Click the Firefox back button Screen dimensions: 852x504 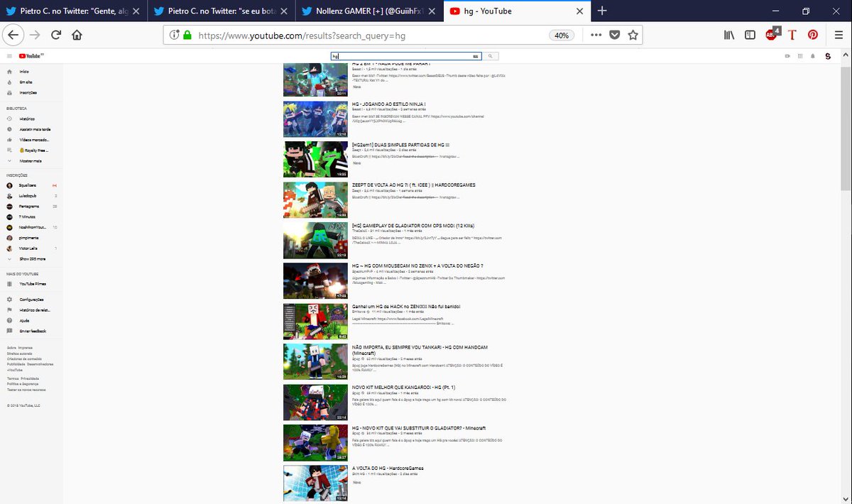(x=13, y=35)
